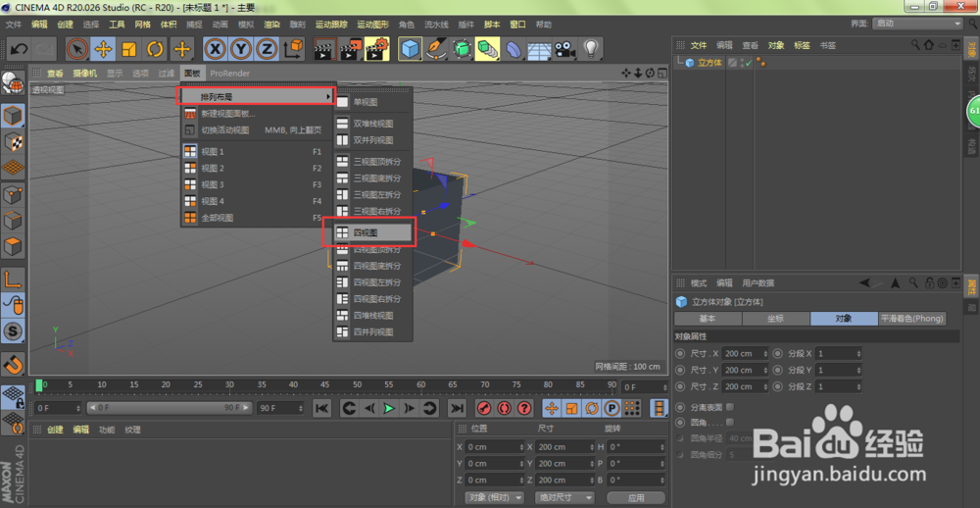Select 视图 1 menu entry
Viewport: 980px width, 508px height.
tap(258, 151)
